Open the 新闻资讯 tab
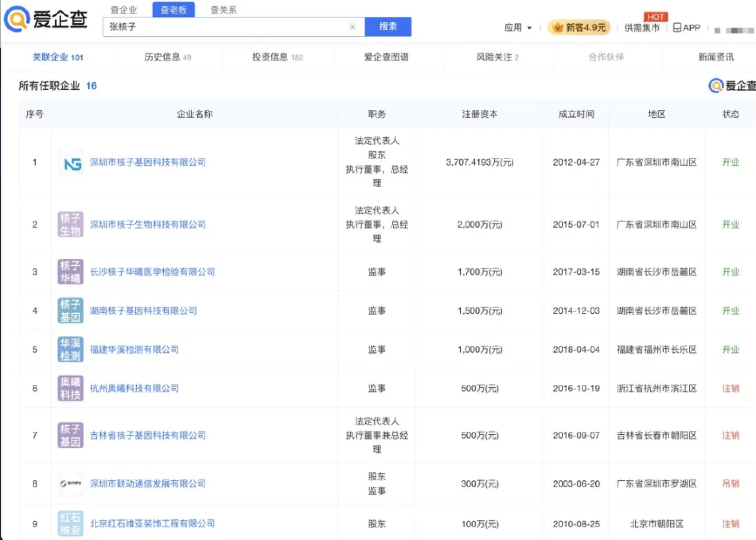The width and height of the screenshot is (756, 540). tap(716, 57)
